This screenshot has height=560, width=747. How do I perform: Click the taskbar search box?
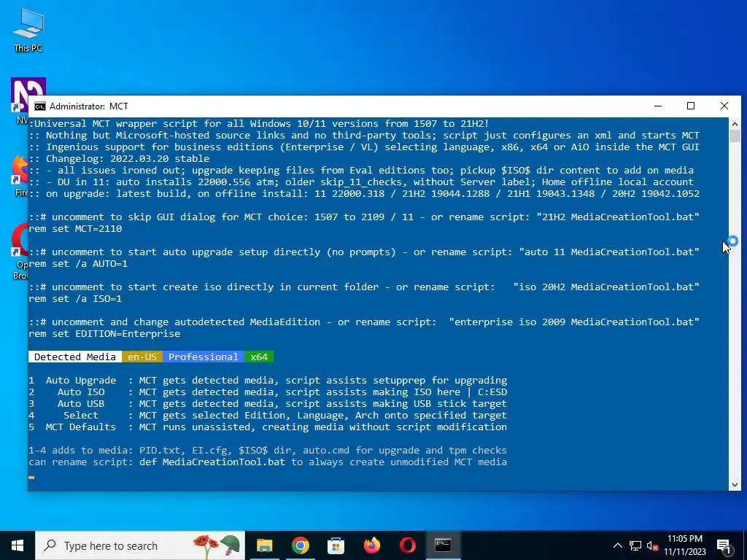coord(139,545)
